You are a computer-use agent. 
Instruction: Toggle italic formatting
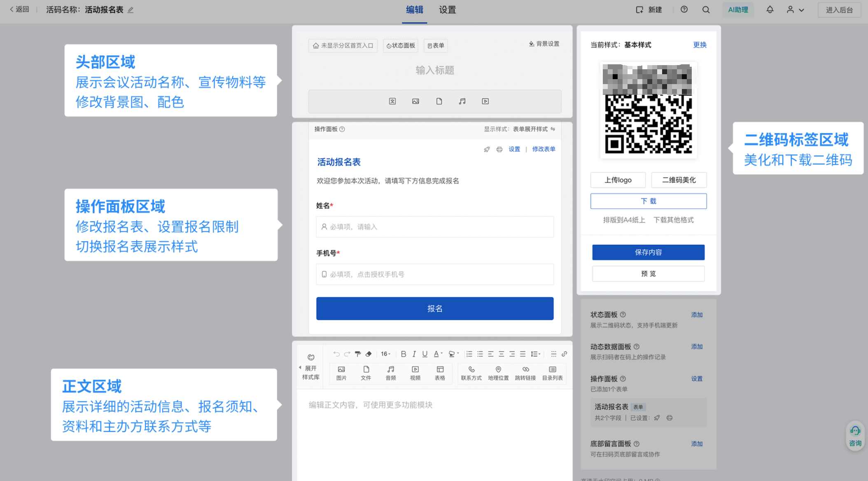(414, 354)
